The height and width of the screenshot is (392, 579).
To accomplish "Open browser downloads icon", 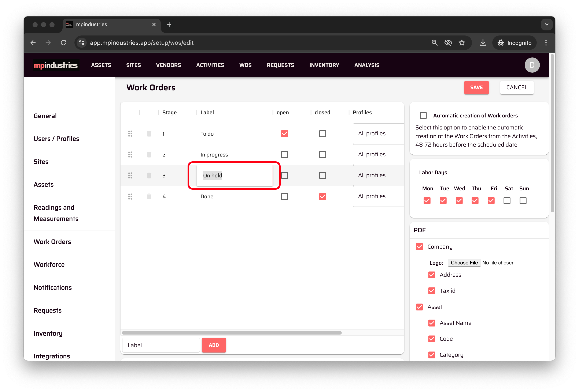I will coord(483,43).
